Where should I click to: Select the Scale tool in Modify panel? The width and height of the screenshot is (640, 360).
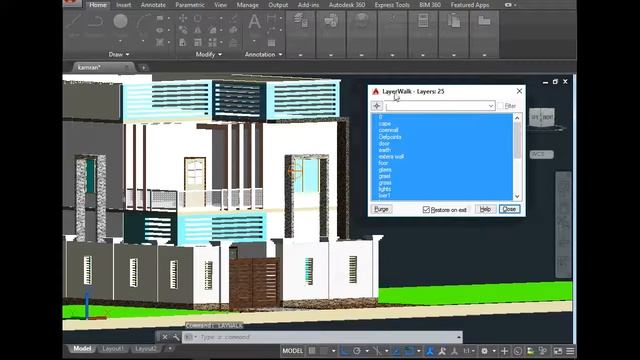pos(198,42)
